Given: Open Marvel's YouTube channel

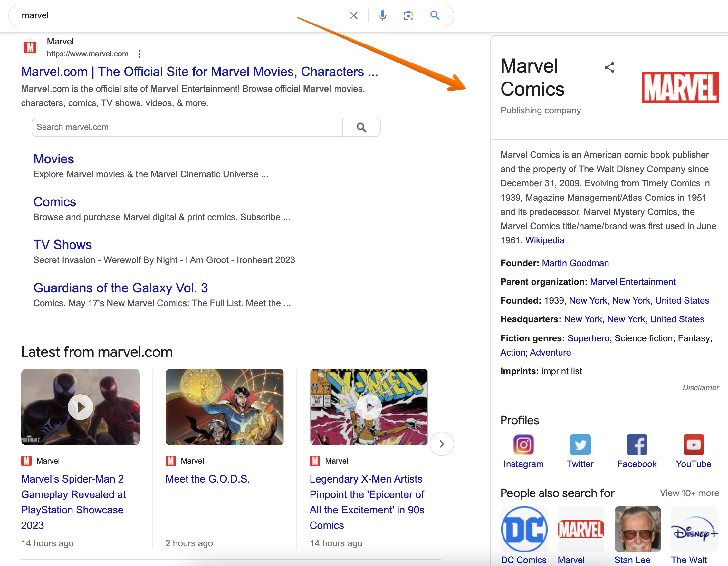Looking at the screenshot, I should point(694,444).
